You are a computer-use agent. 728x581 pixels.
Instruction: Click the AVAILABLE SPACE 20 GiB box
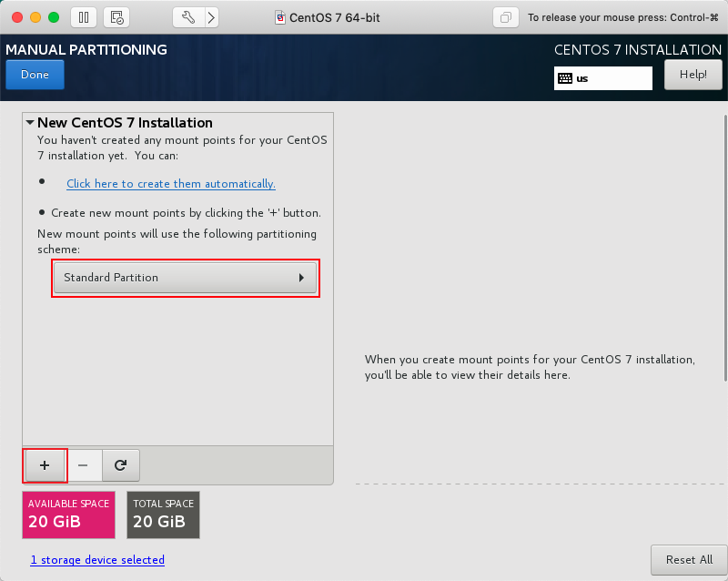click(x=69, y=515)
